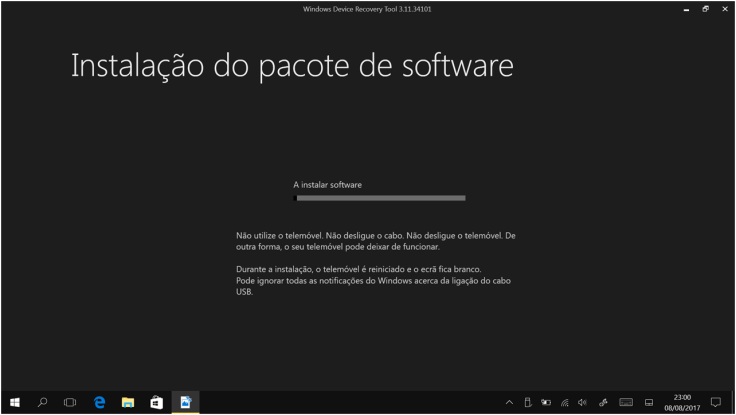Minimize the Windows Device Recovery Tool window
The width and height of the screenshot is (736, 415).
coord(686,9)
